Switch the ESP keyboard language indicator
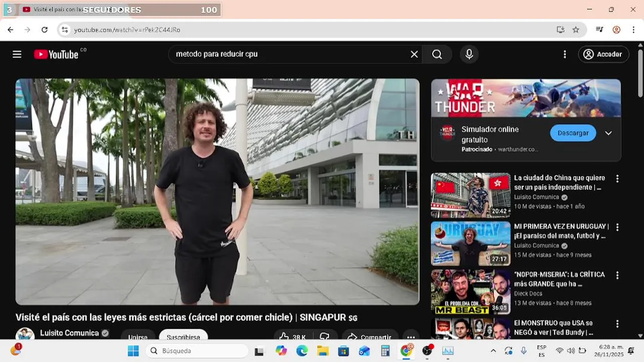This screenshot has height=362, width=644. 542,351
